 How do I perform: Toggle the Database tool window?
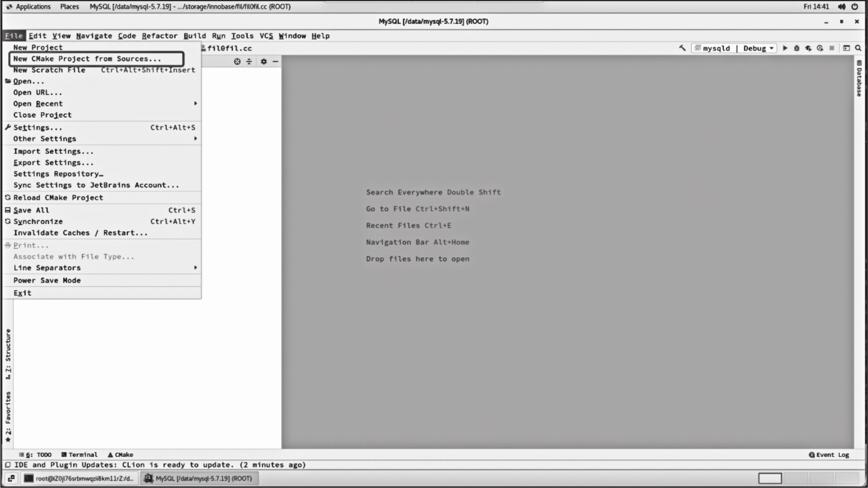859,79
